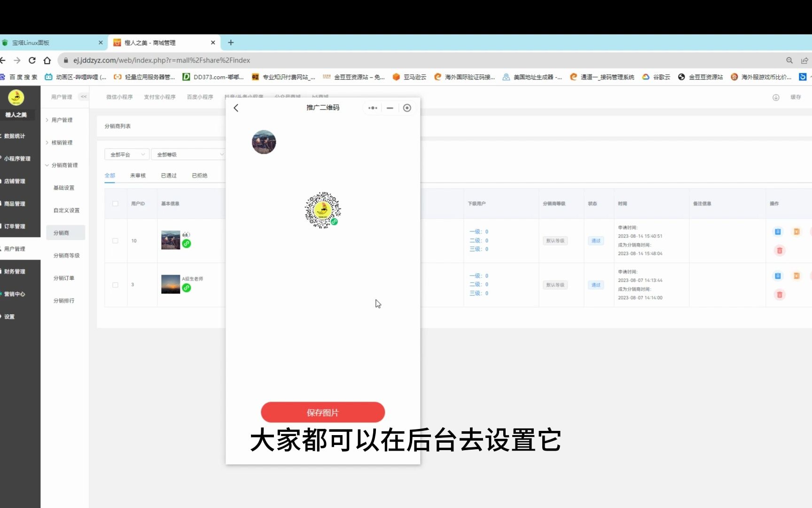Open a new browser tab with plus
812x508 pixels.
pyautogui.click(x=231, y=42)
